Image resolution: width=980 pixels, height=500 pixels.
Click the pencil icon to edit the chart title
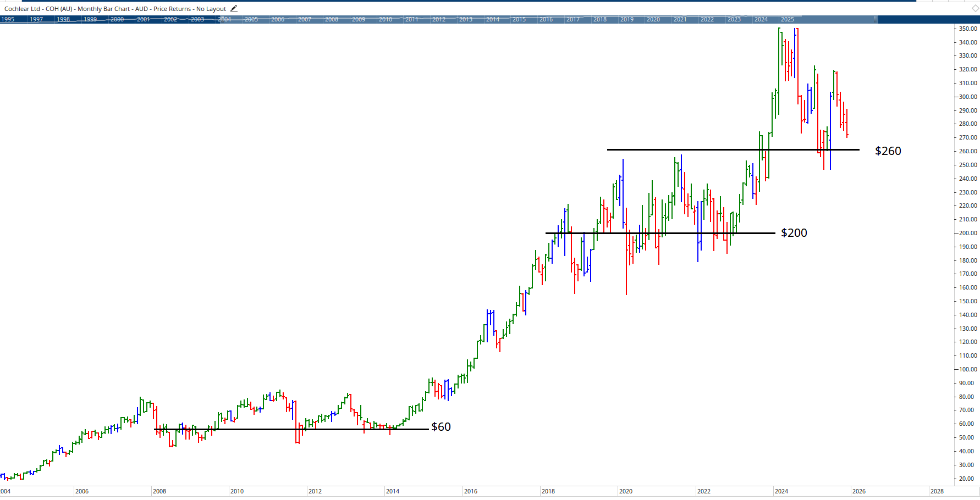pyautogui.click(x=233, y=8)
